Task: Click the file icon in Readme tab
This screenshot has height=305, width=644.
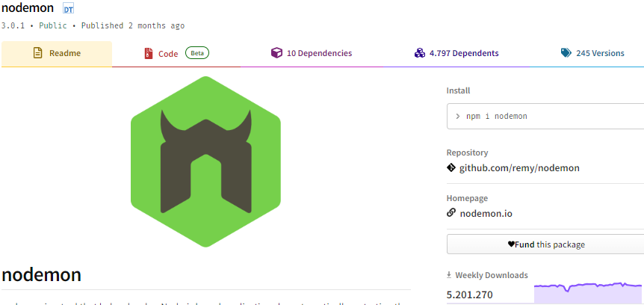Action: click(x=37, y=53)
